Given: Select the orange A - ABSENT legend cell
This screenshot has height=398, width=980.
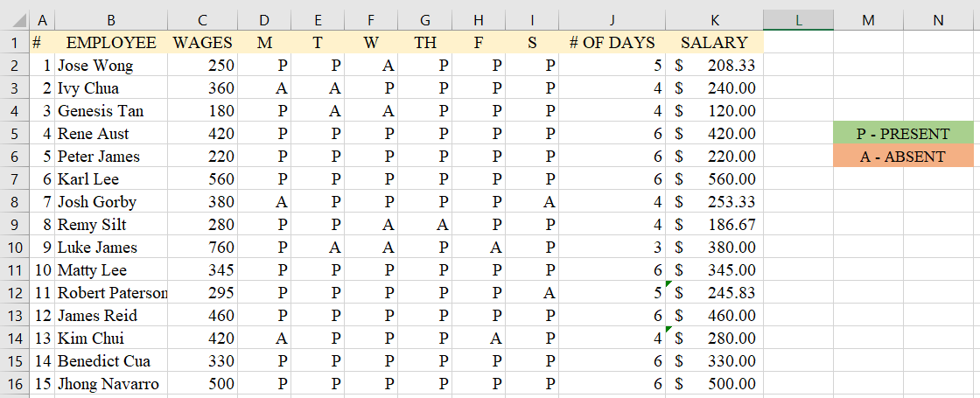Looking at the screenshot, I should click(x=903, y=157).
